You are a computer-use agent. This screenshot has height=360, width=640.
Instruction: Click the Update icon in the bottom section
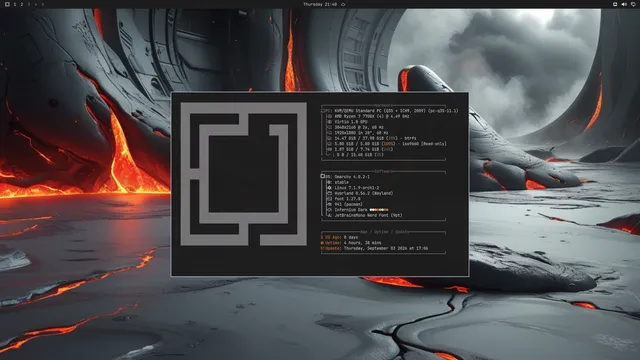pos(322,248)
